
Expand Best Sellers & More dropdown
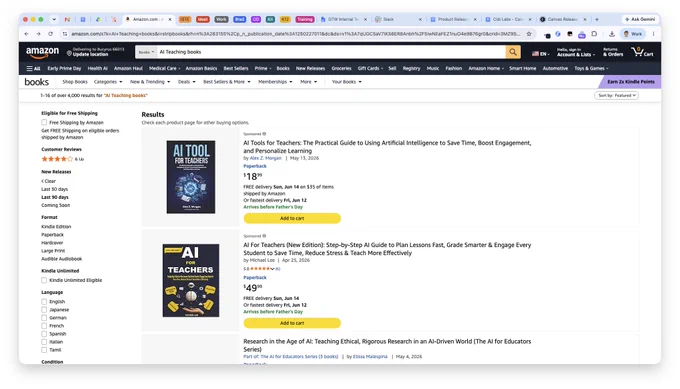227,82
